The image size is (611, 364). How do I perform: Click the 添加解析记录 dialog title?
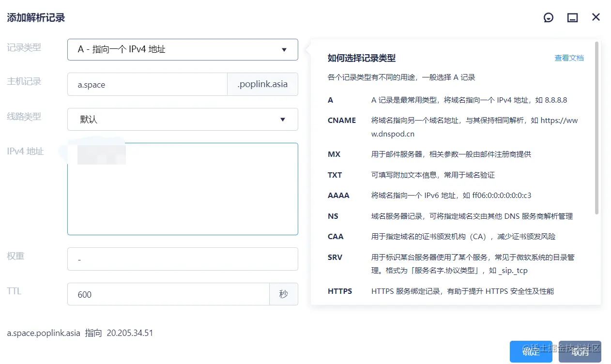(36, 18)
